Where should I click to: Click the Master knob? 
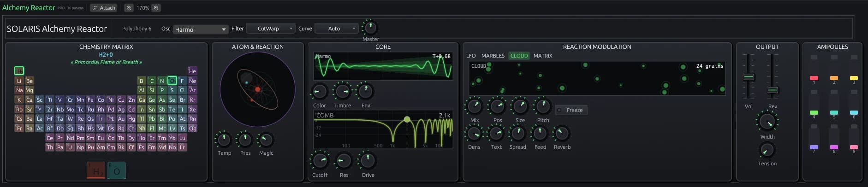click(370, 28)
